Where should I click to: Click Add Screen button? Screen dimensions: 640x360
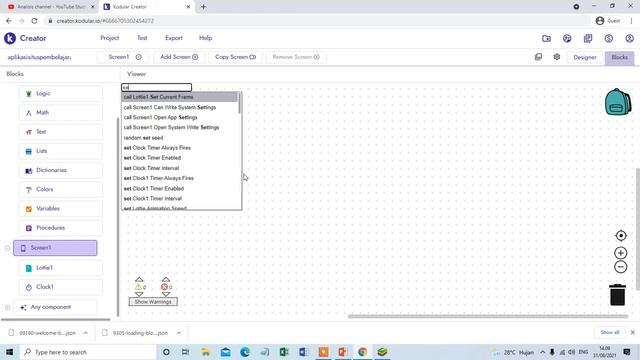pos(179,57)
